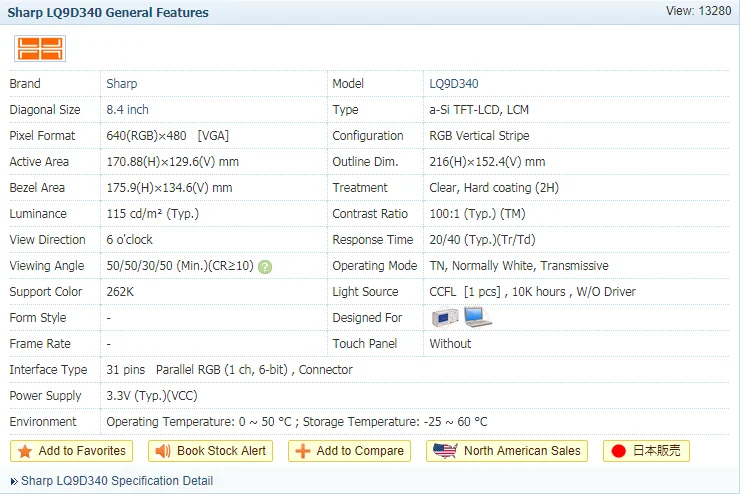Open the viewing angle help question icon

265,267
